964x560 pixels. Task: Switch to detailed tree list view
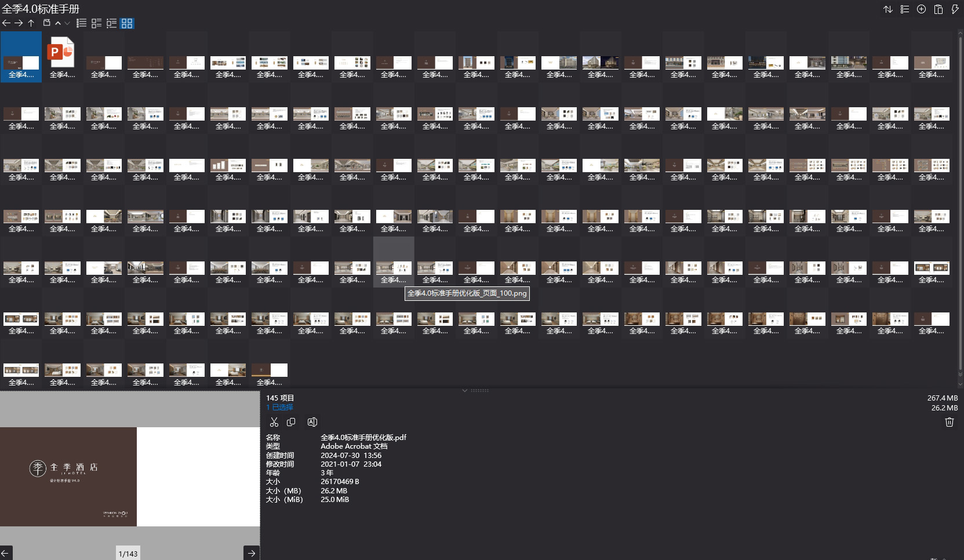(x=111, y=23)
